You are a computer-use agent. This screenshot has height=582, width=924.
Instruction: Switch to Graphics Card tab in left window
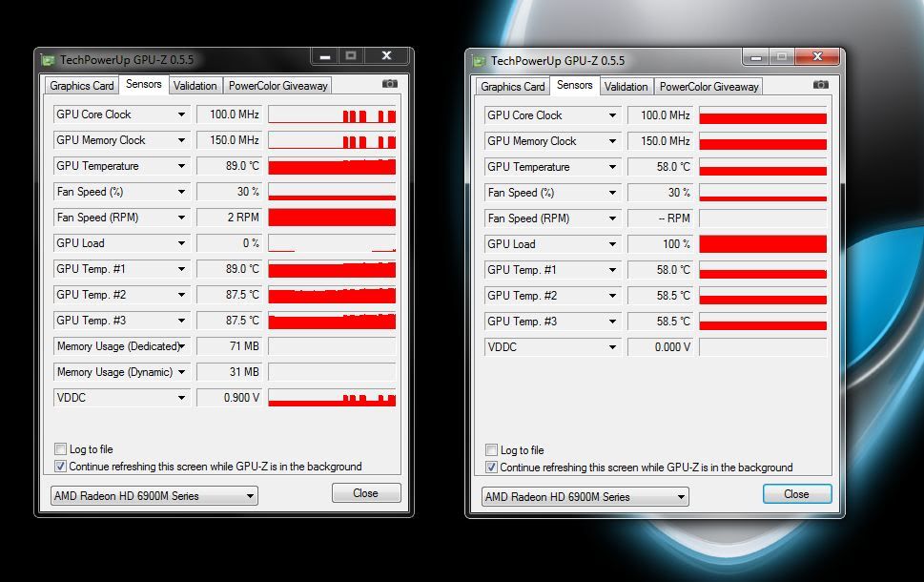82,86
